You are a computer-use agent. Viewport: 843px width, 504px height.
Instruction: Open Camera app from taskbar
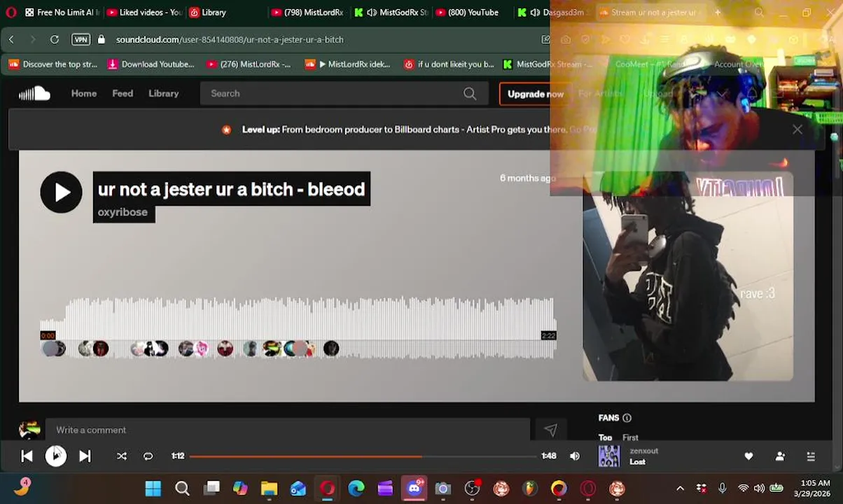443,488
